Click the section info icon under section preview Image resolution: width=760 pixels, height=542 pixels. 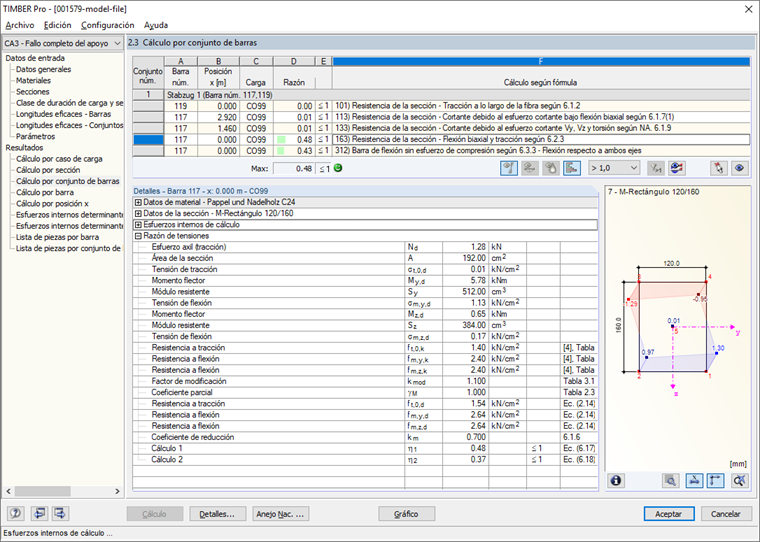tap(616, 480)
